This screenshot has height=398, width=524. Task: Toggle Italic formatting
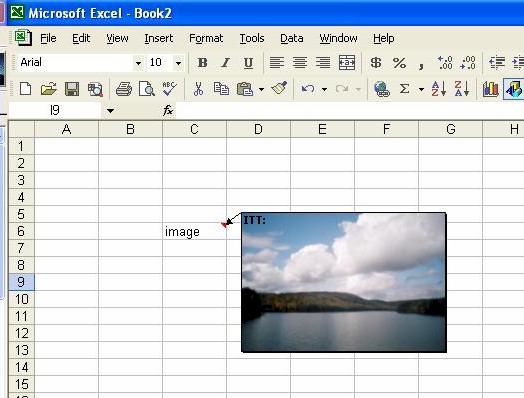pos(226,62)
